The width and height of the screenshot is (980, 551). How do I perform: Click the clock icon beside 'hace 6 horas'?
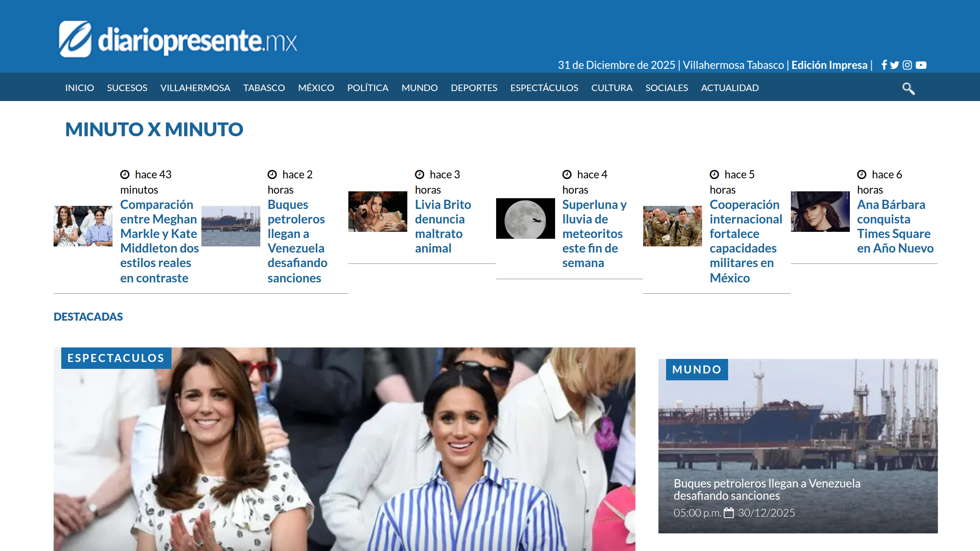click(x=862, y=174)
